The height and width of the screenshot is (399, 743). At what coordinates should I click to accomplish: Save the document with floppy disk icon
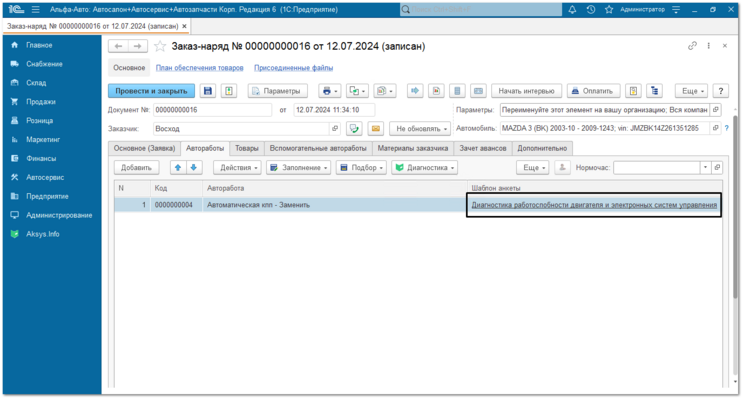tap(208, 91)
